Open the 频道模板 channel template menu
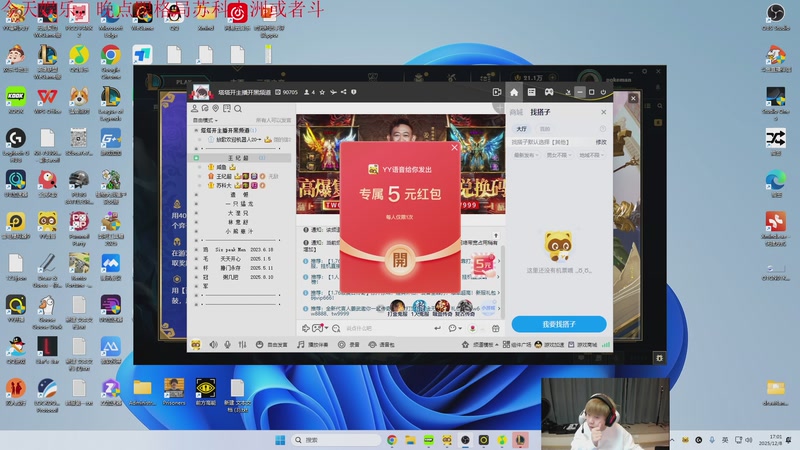 (480, 345)
